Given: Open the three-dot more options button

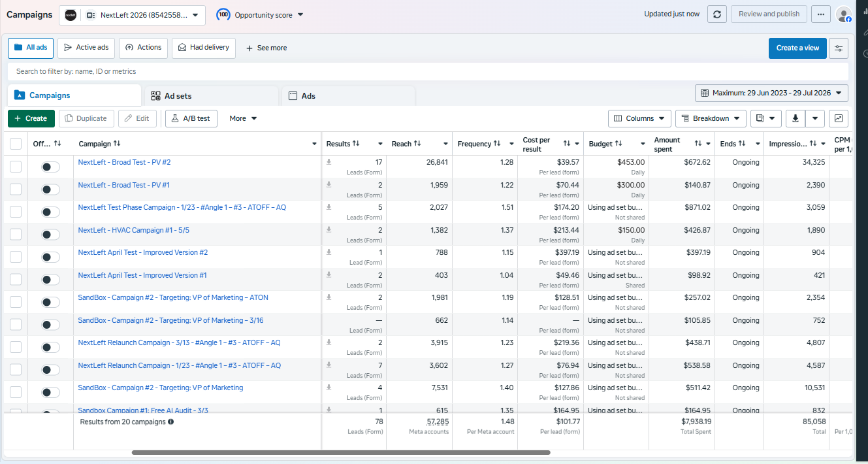Looking at the screenshot, I should tap(821, 14).
